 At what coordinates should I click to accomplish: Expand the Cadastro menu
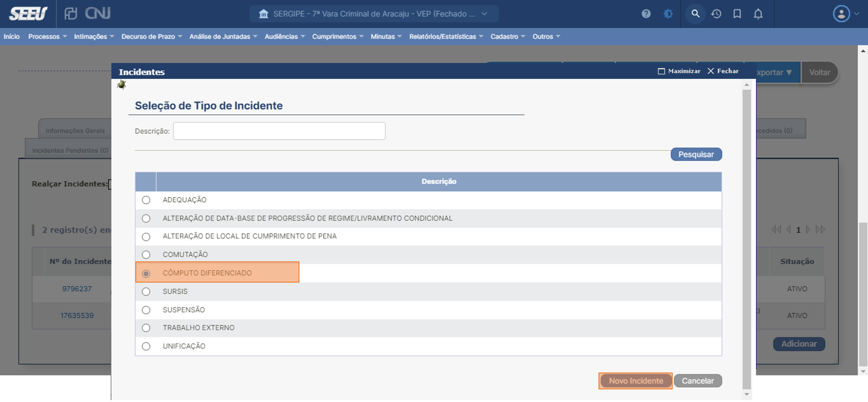pos(508,36)
